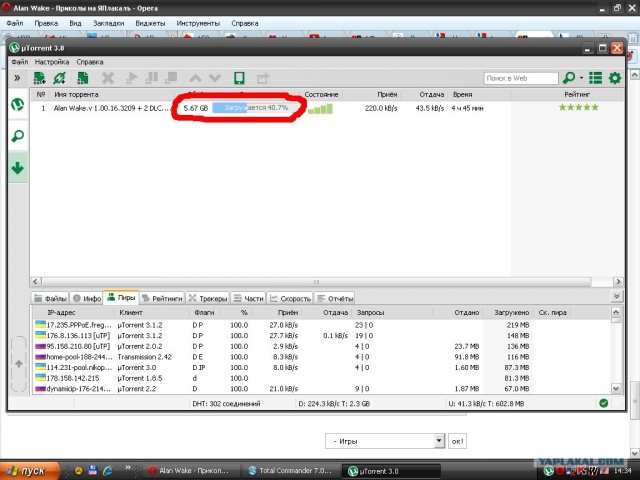Open the Игры category dropdown
This screenshot has height=480, width=640.
point(385,441)
